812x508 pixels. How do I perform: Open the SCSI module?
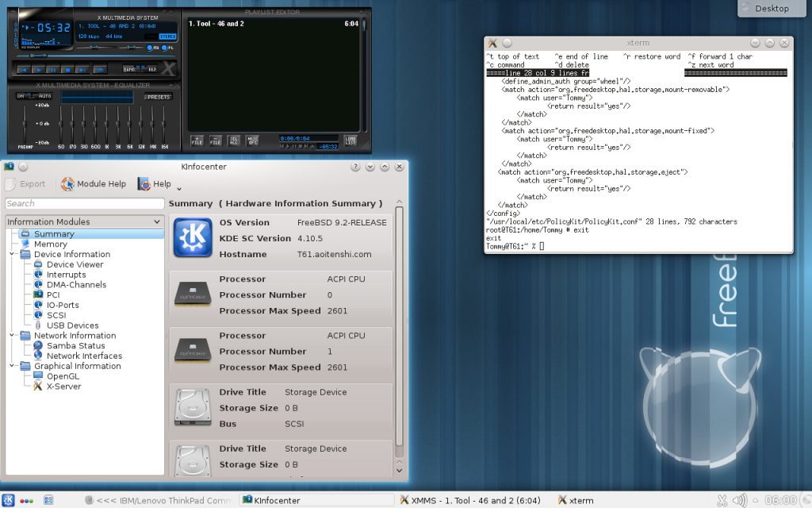(x=56, y=315)
